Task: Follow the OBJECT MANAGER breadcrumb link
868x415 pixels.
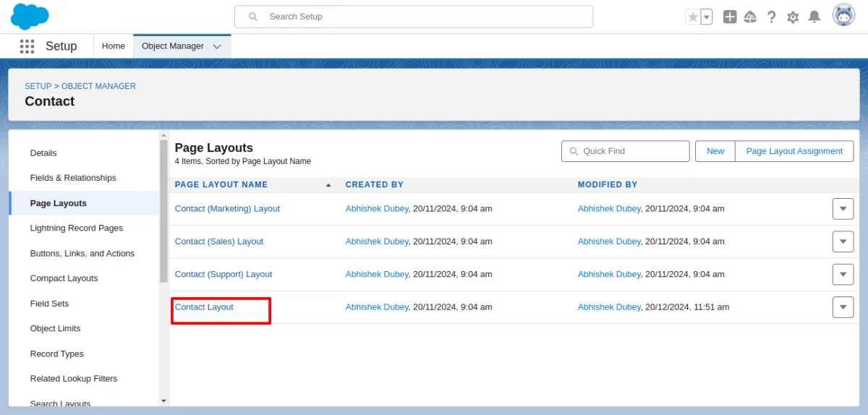Action: (98, 86)
